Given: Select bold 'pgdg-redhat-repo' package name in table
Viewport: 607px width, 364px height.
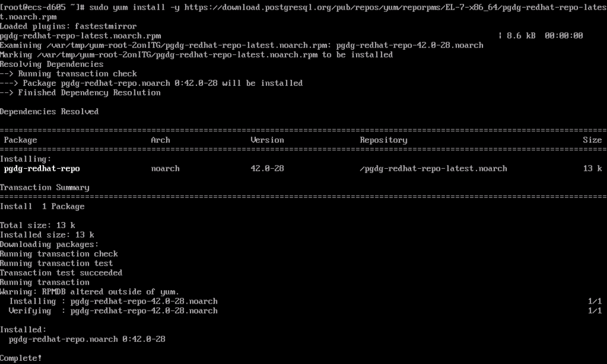Looking at the screenshot, I should point(42,169).
